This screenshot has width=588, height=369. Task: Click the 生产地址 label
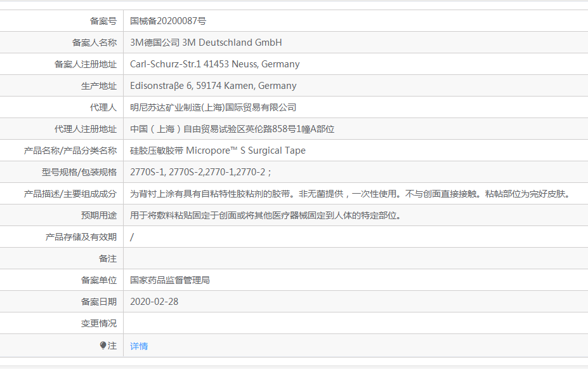point(99,86)
